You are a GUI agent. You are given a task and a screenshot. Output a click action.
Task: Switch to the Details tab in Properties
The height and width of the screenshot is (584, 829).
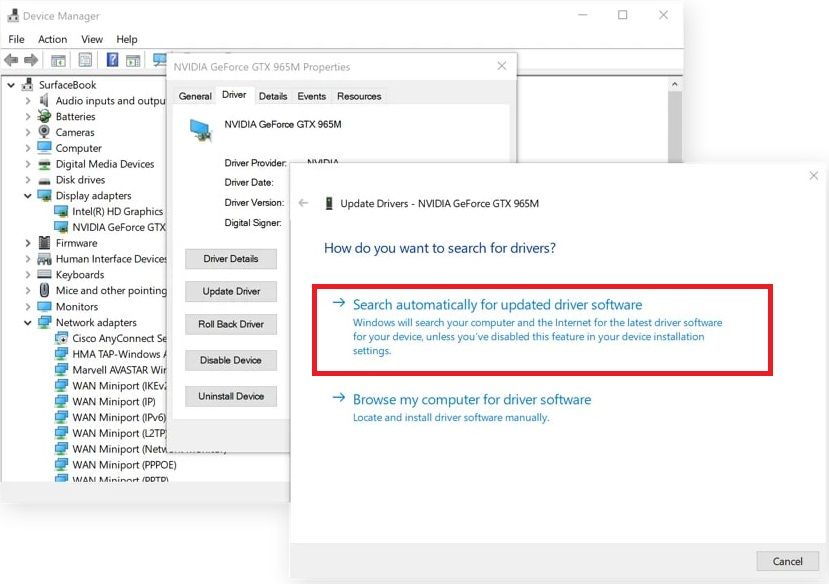(x=273, y=96)
